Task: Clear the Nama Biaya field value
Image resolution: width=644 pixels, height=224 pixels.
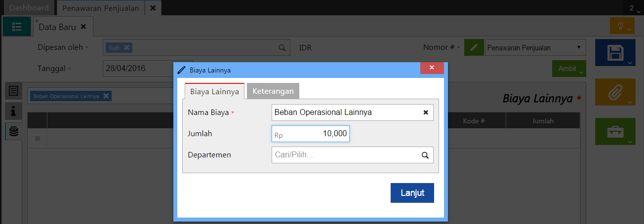Action: point(426,112)
